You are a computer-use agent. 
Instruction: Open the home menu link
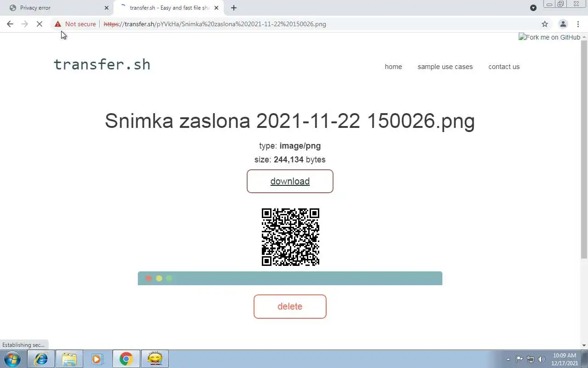[x=393, y=67]
